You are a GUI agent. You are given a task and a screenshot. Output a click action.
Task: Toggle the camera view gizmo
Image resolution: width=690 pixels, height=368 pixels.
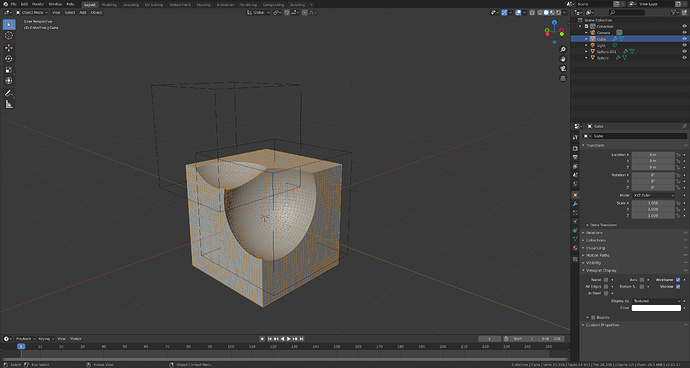coord(563,69)
